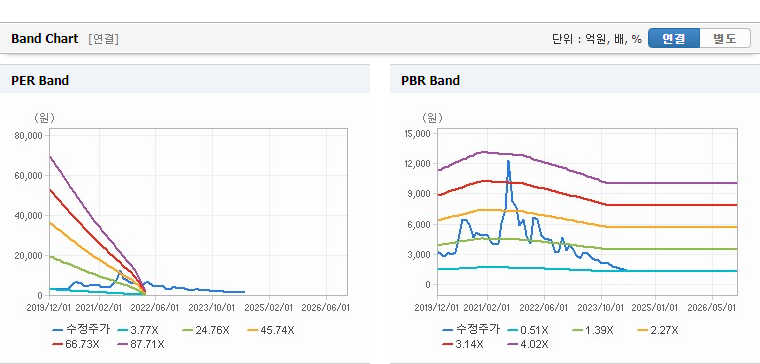Viewport: 760px width, 364px height.
Task: Toggle 87.71X legend series
Action: (x=141, y=344)
